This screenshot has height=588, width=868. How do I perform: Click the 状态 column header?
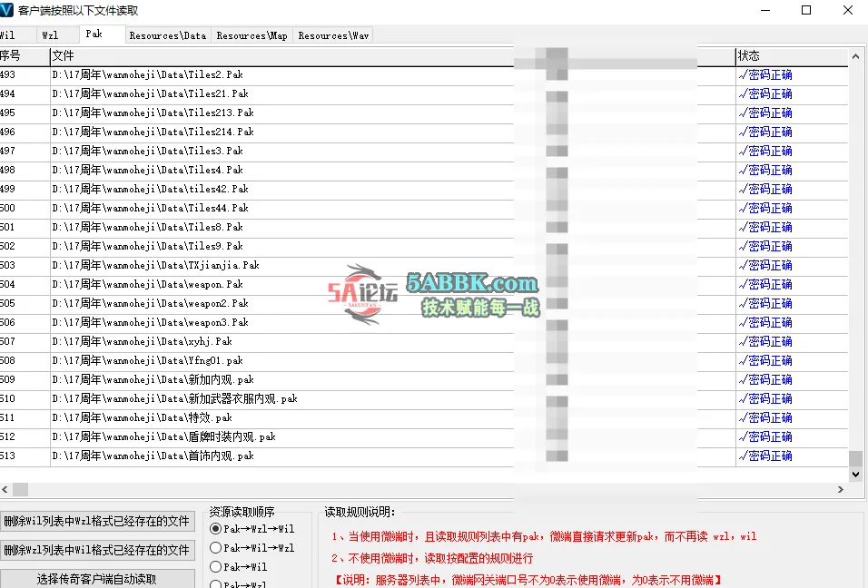pyautogui.click(x=792, y=56)
